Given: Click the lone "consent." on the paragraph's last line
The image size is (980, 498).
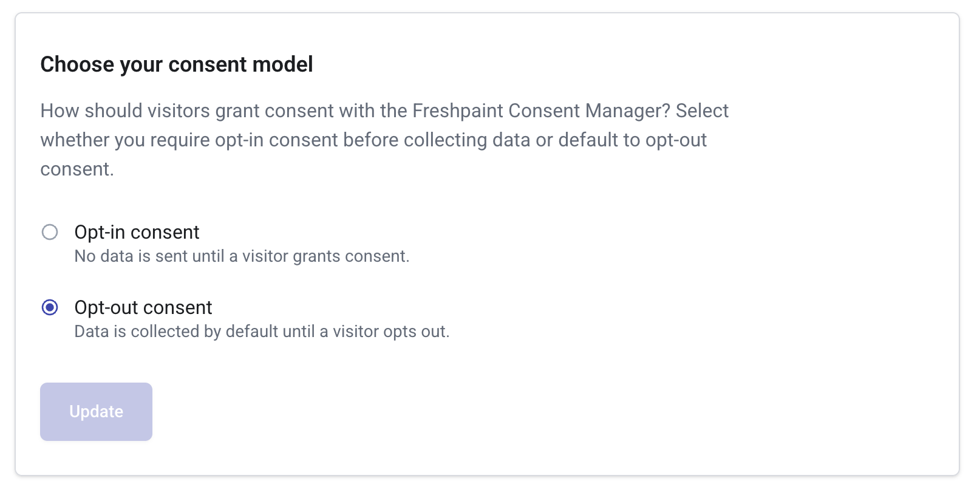Looking at the screenshot, I should [x=77, y=169].
